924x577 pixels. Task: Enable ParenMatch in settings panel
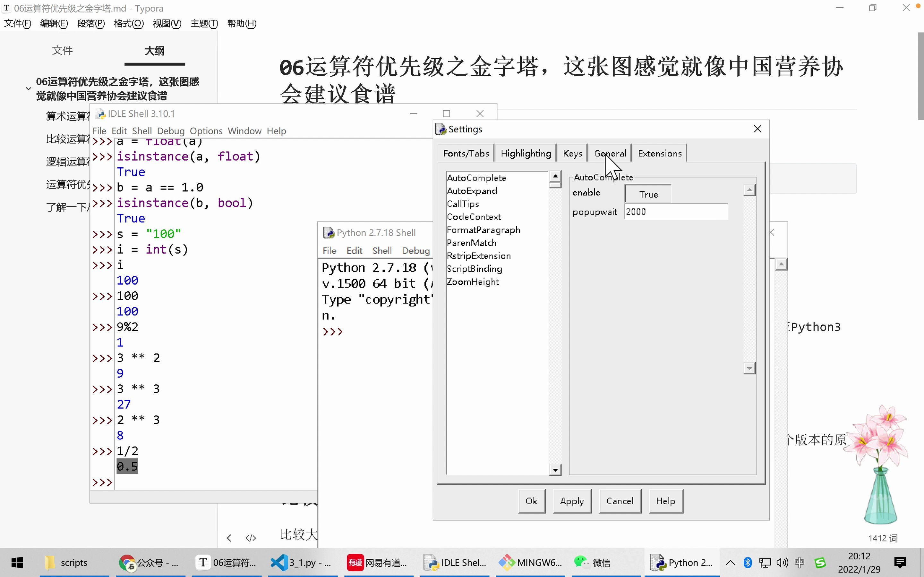click(x=471, y=242)
